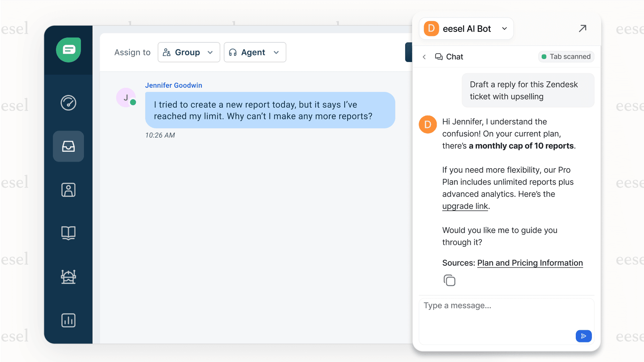
Task: Copy the AI drafted reply
Action: [x=449, y=280]
